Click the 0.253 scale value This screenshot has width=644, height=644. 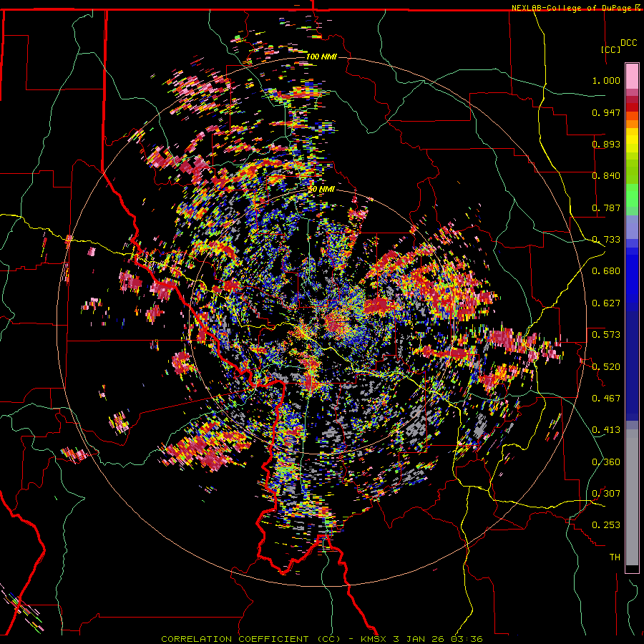606,525
